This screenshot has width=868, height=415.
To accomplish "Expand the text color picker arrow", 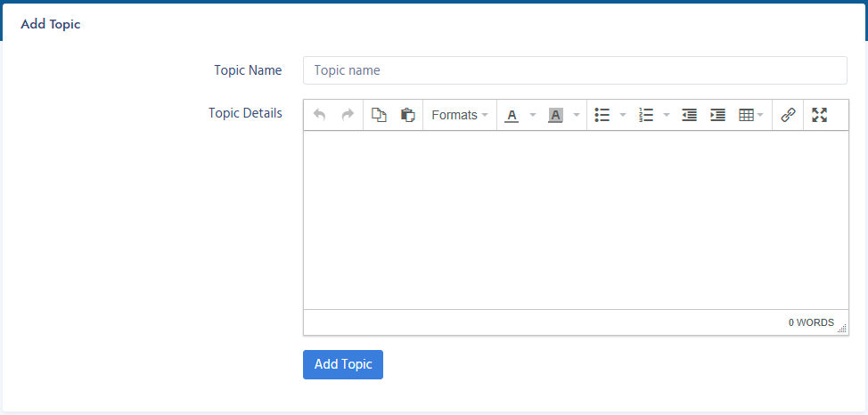I will (532, 115).
